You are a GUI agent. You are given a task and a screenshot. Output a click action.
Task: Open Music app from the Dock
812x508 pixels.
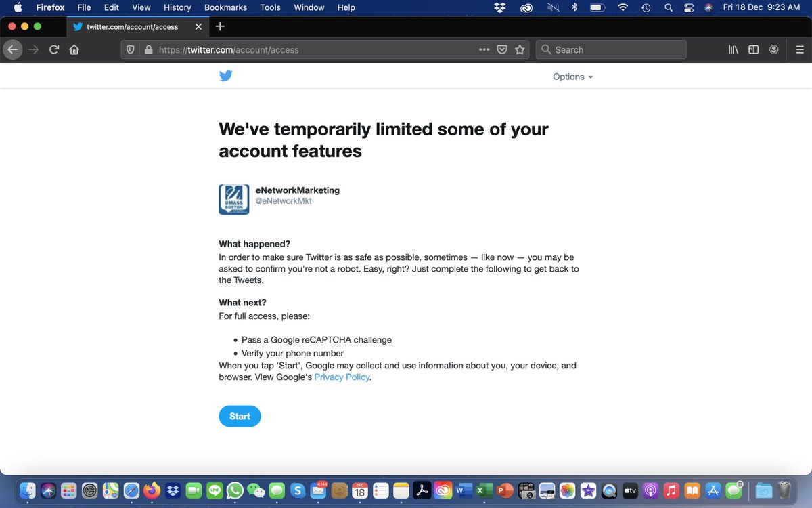(671, 490)
